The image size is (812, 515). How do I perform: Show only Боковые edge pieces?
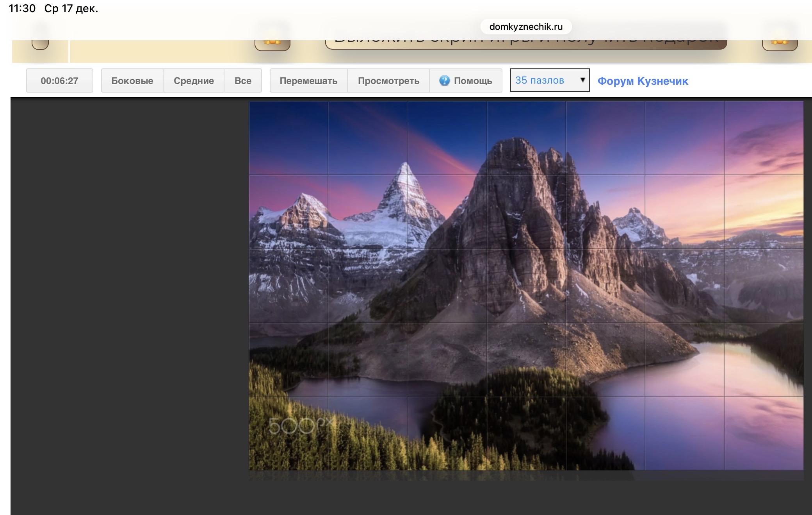tap(132, 80)
